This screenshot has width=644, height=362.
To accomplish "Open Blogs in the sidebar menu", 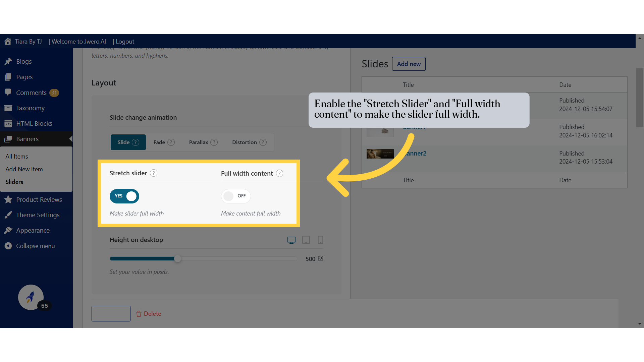I will 24,61.
